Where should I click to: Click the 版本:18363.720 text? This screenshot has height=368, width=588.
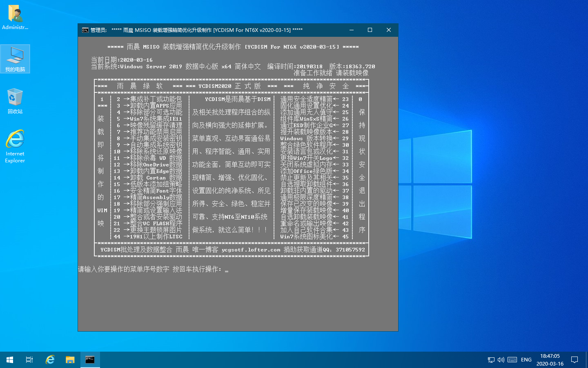(x=352, y=67)
